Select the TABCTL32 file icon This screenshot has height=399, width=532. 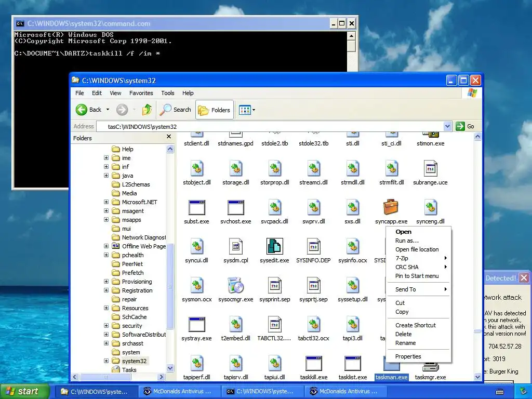(274, 324)
